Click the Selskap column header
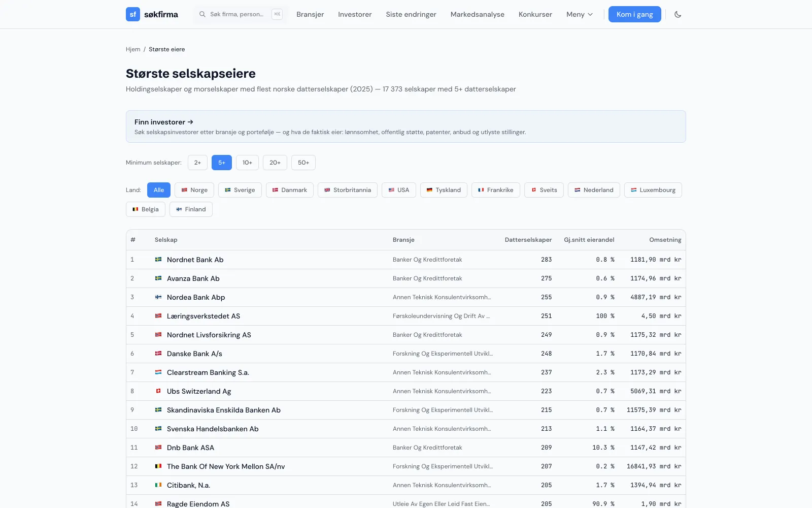The width and height of the screenshot is (812, 508). (x=166, y=240)
